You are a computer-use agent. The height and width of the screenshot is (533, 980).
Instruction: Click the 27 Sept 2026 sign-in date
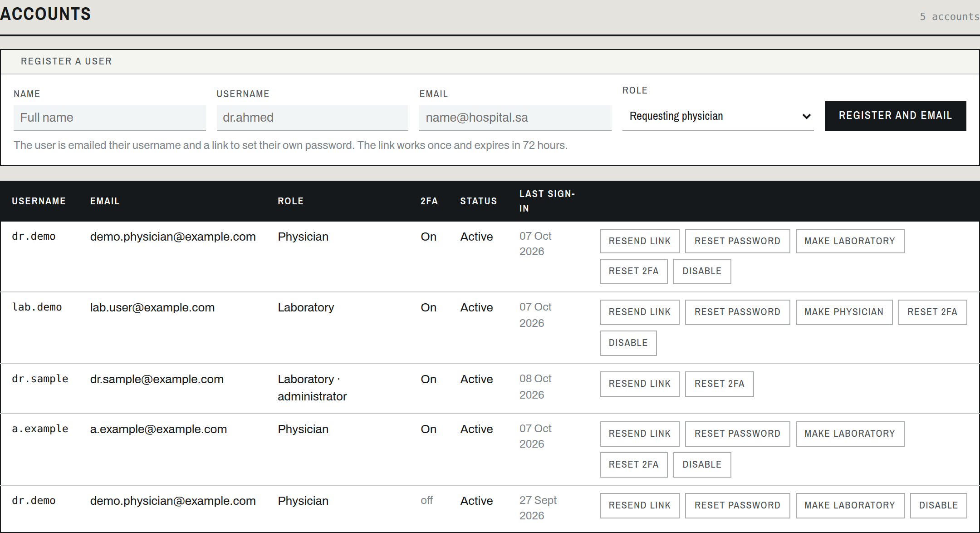[x=538, y=508]
